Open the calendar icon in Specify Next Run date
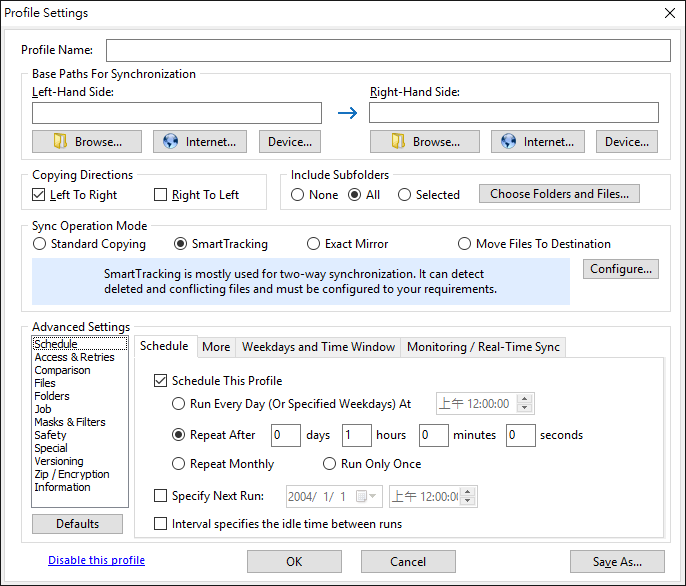Image resolution: width=686 pixels, height=586 pixels. (361, 496)
